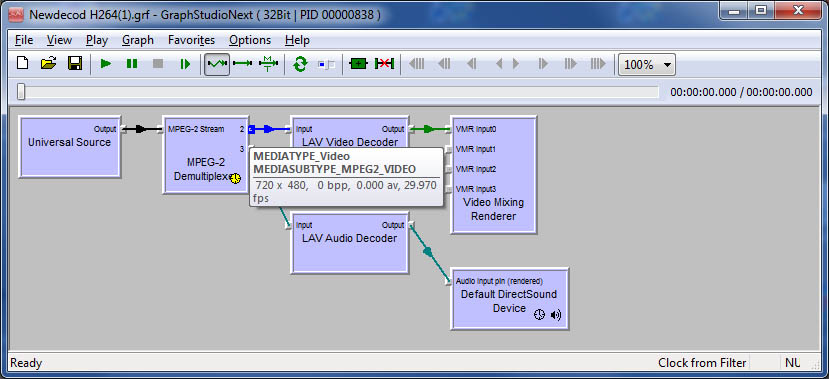Select the black connection arrow from Universal Source
The image size is (829, 379).
pyautogui.click(x=142, y=129)
